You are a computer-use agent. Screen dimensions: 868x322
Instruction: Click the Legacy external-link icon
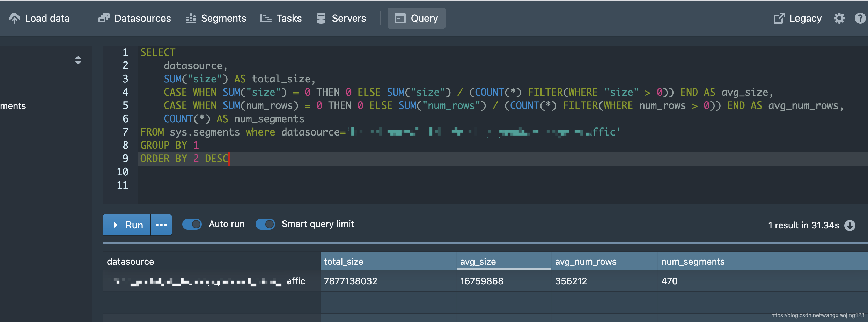click(779, 18)
